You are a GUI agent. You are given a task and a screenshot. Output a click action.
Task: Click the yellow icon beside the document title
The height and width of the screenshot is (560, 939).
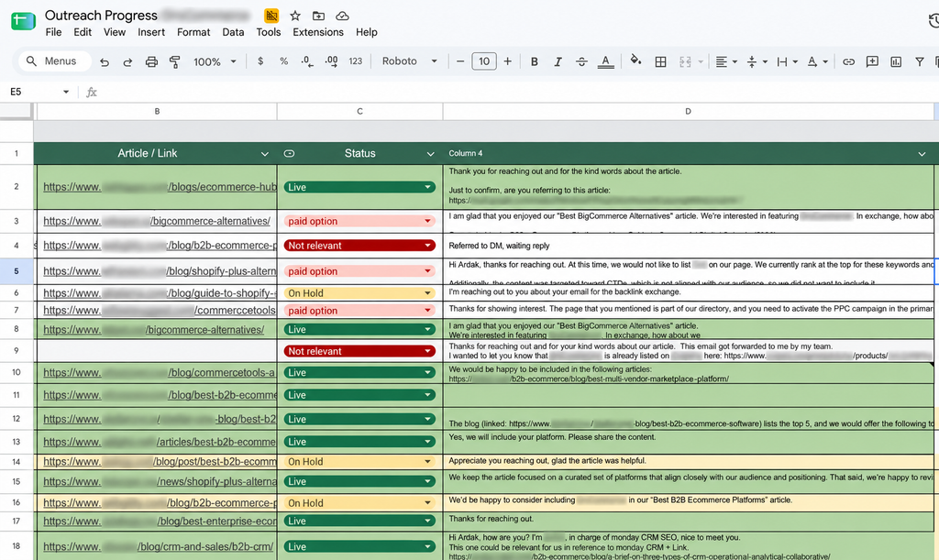click(x=271, y=16)
